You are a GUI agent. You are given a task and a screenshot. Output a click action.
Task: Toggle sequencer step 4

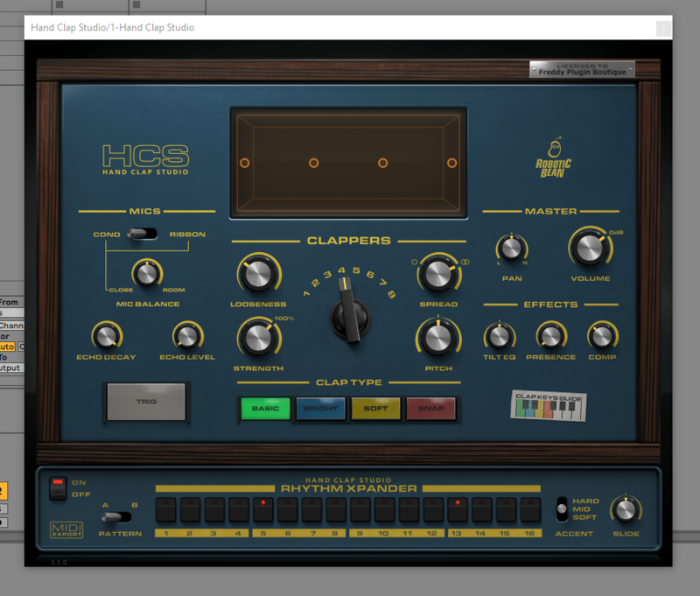pos(239,510)
